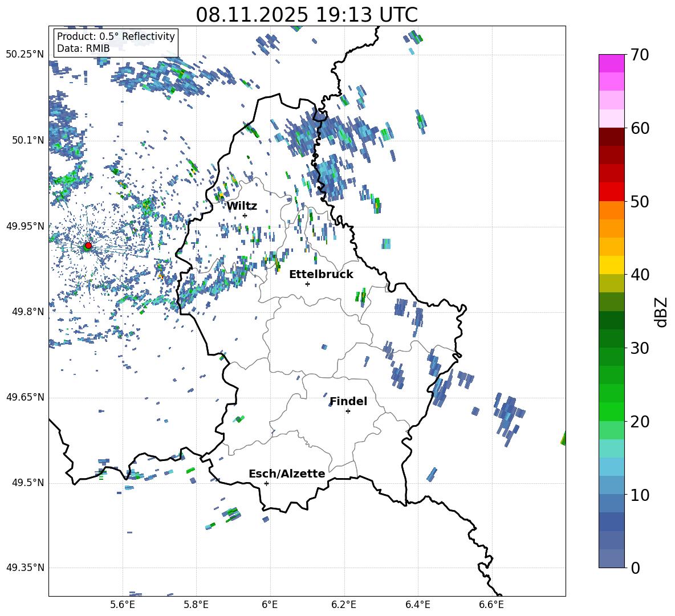Image resolution: width=675 pixels, height=616 pixels.
Task: Click the Wiltz station cross marker
Action: pyautogui.click(x=245, y=215)
